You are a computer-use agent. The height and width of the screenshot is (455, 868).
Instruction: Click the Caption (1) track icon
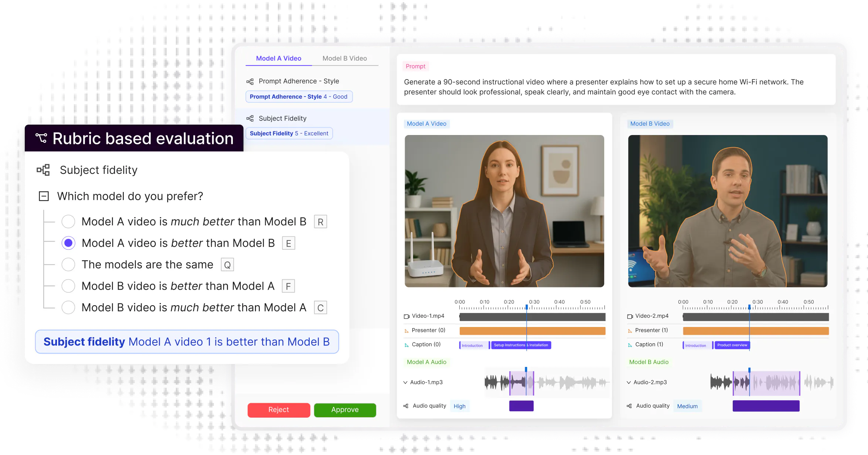click(630, 345)
